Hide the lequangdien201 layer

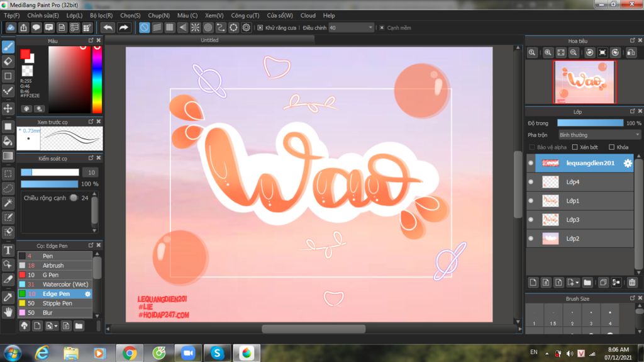pos(531,163)
